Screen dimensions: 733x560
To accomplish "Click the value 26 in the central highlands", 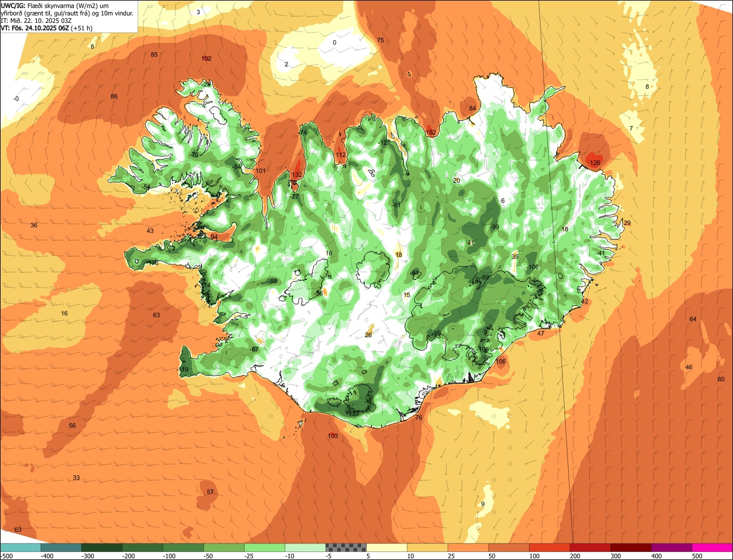I will [368, 336].
